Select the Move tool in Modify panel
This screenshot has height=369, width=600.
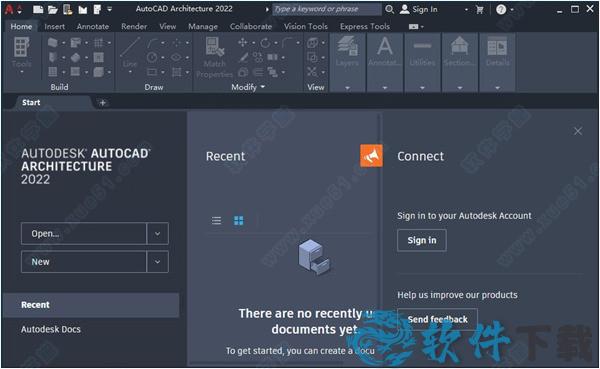click(243, 42)
